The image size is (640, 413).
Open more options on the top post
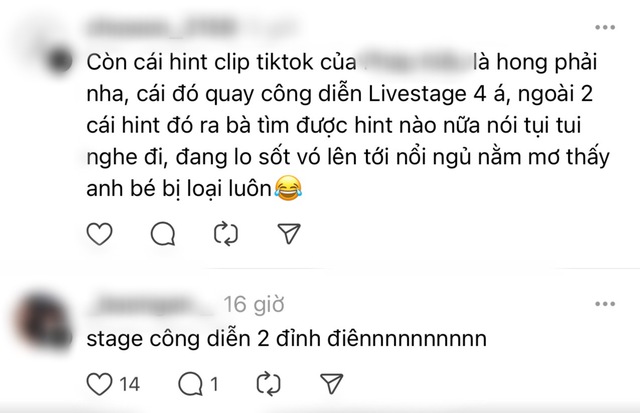(x=603, y=27)
